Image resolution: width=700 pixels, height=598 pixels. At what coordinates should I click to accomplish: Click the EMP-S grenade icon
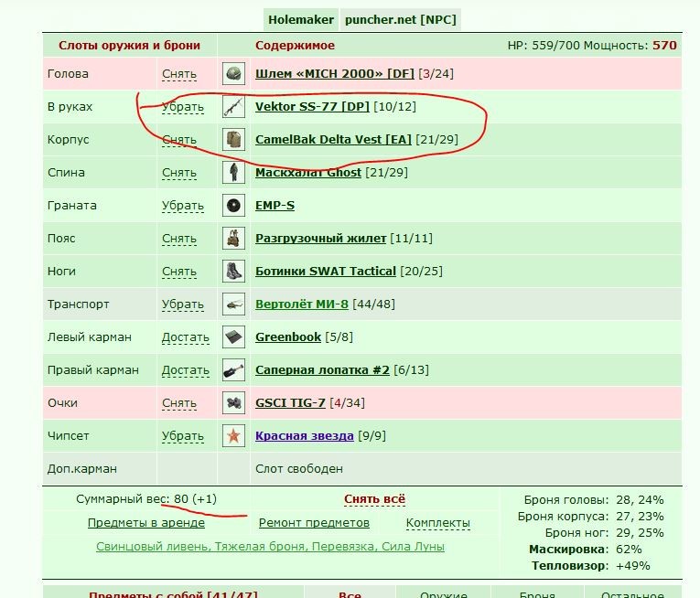[233, 206]
